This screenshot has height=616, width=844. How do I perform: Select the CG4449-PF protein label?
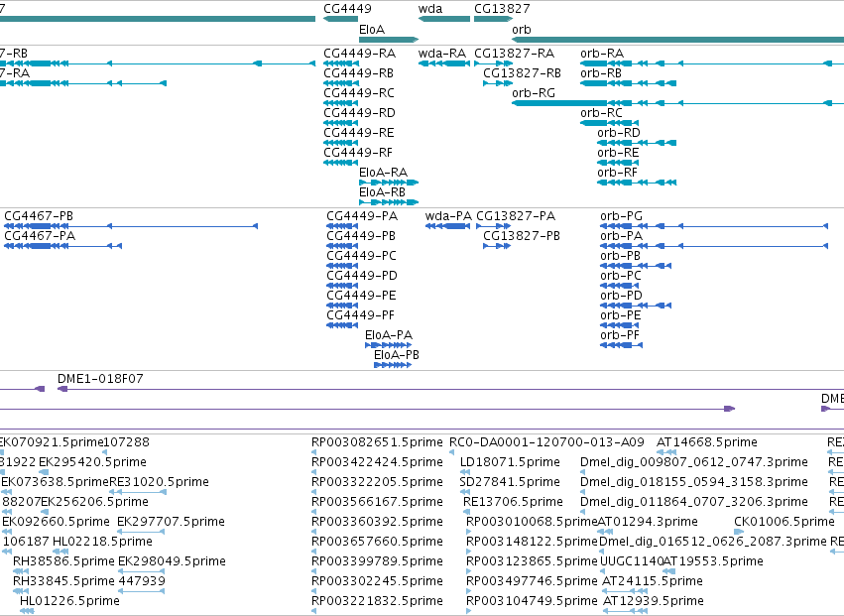coord(361,315)
